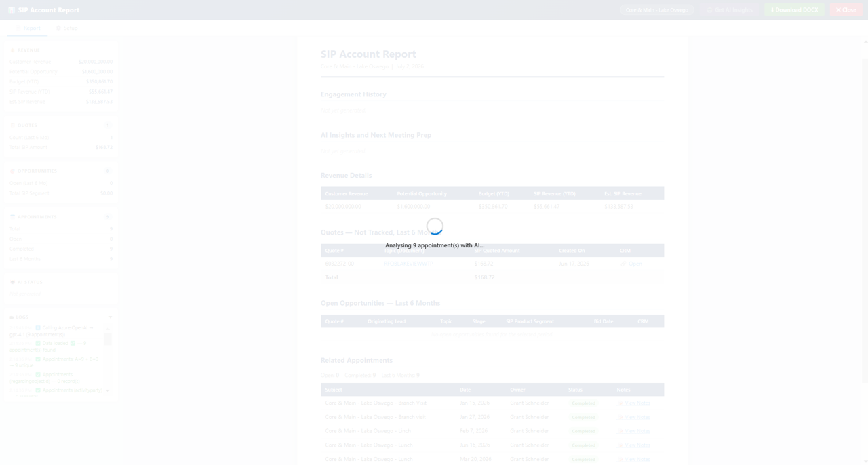Image resolution: width=868 pixels, height=465 pixels.
Task: Click the Data loaded log entry
Action: tap(56, 346)
